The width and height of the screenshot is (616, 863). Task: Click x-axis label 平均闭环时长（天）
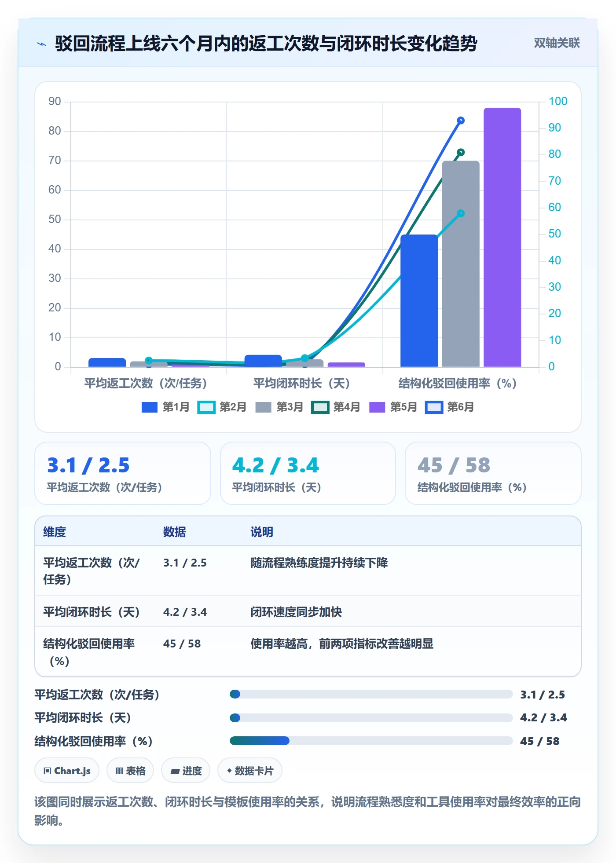302,384
